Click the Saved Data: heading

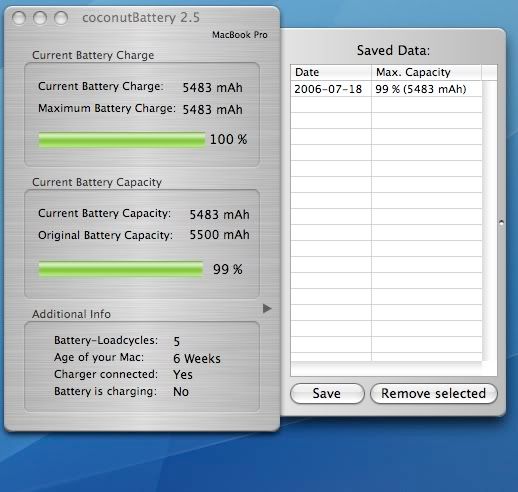coord(393,50)
